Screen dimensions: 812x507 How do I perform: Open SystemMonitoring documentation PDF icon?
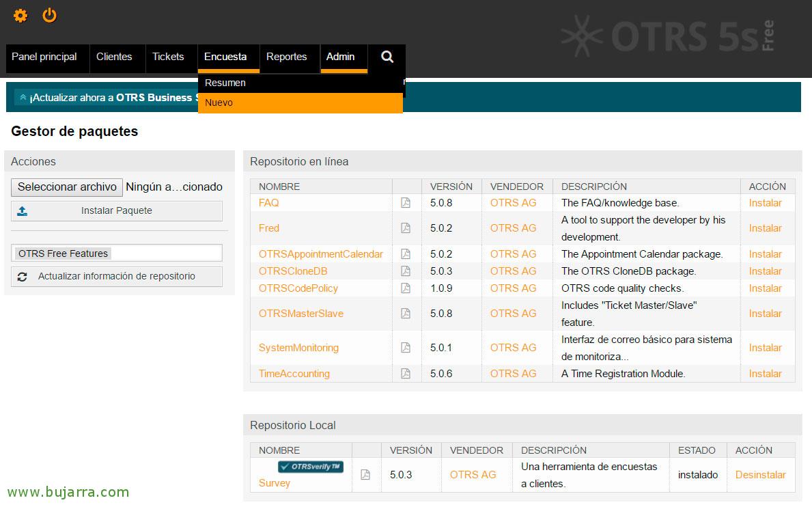pyautogui.click(x=406, y=348)
